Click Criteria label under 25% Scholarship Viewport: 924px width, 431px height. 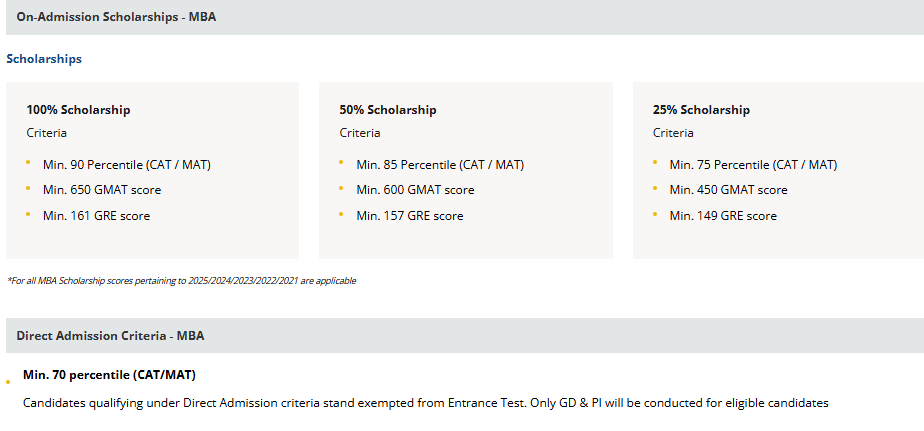pos(673,133)
